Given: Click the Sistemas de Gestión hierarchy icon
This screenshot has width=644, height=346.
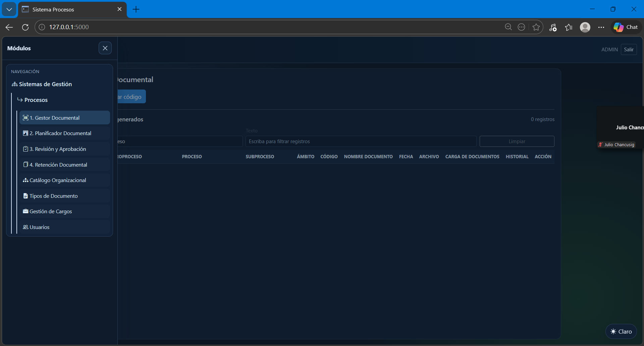Looking at the screenshot, I should [x=15, y=84].
